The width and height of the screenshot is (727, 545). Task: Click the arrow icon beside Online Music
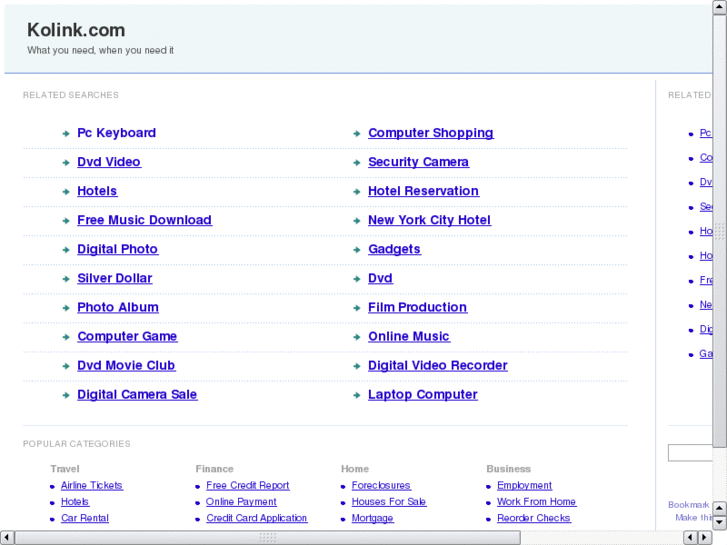point(357,337)
